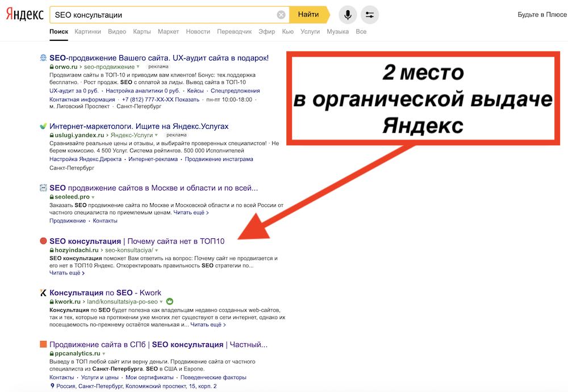
Task: Open the Музыка tab
Action: tap(337, 32)
